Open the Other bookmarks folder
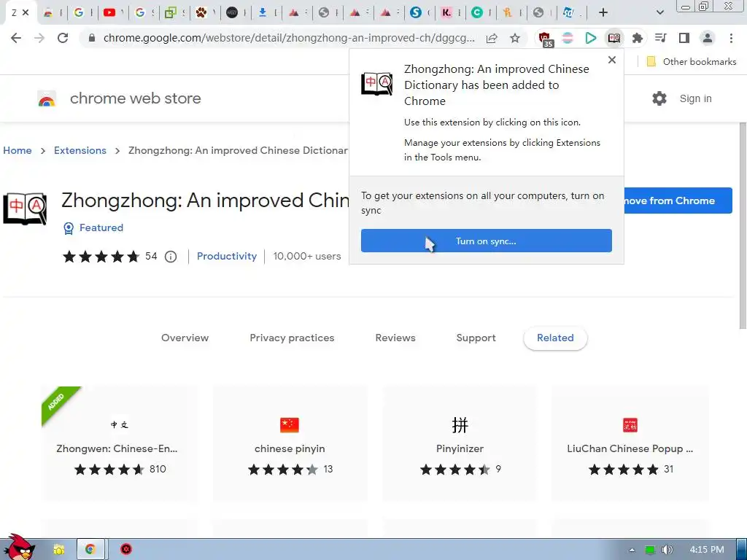The width and height of the screenshot is (747, 560). (691, 62)
